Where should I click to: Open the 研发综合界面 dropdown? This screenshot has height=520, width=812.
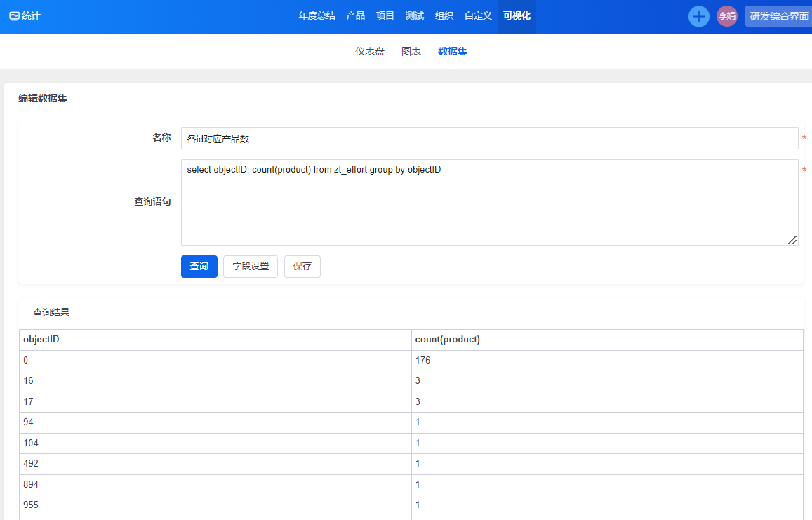click(x=778, y=16)
